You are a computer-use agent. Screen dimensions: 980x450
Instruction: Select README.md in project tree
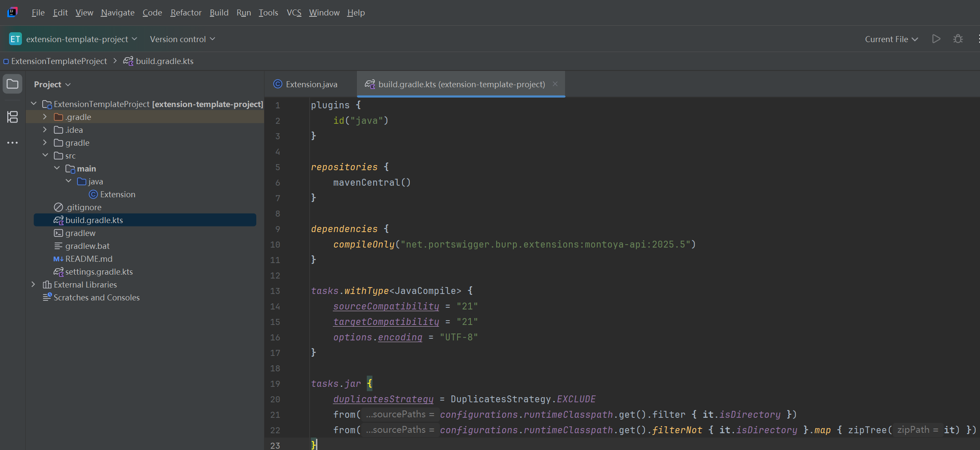tap(89, 259)
